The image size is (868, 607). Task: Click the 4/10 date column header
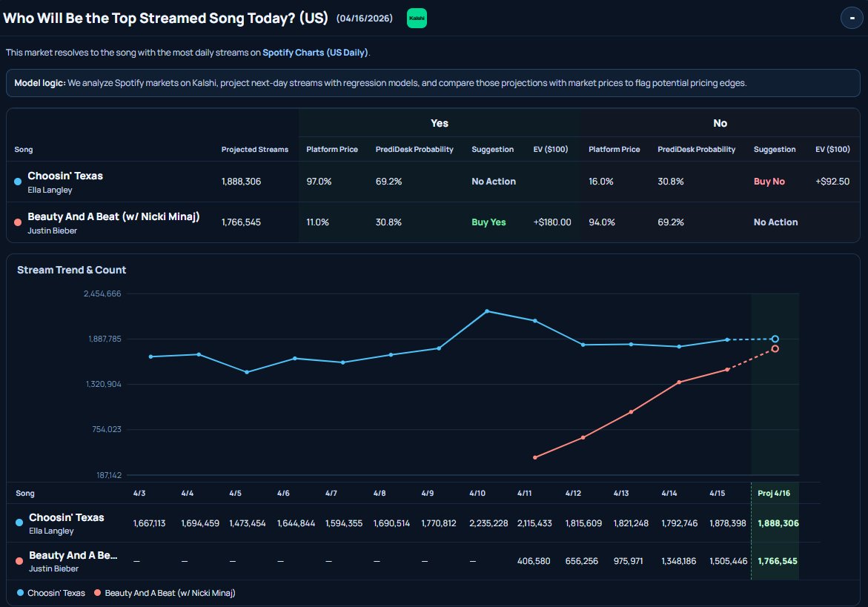click(x=477, y=493)
